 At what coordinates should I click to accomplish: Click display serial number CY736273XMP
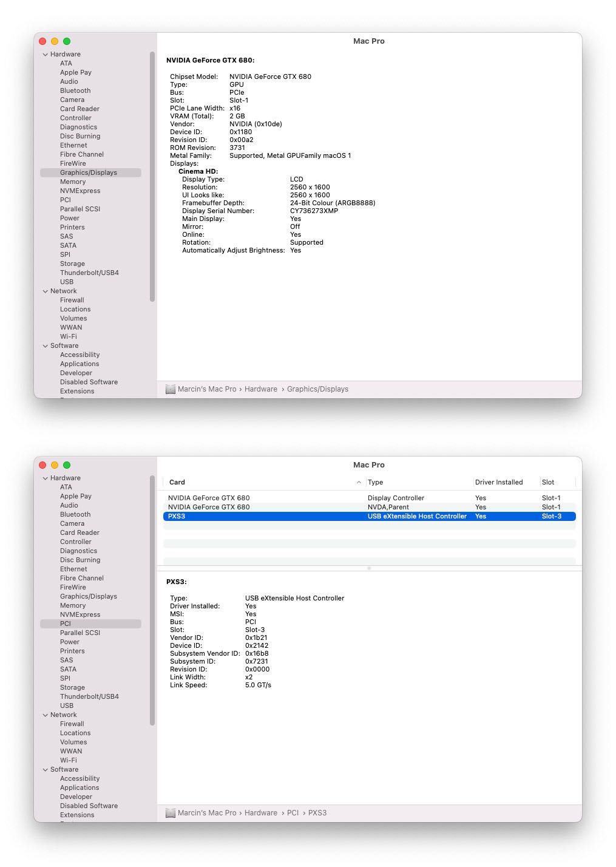tap(314, 211)
